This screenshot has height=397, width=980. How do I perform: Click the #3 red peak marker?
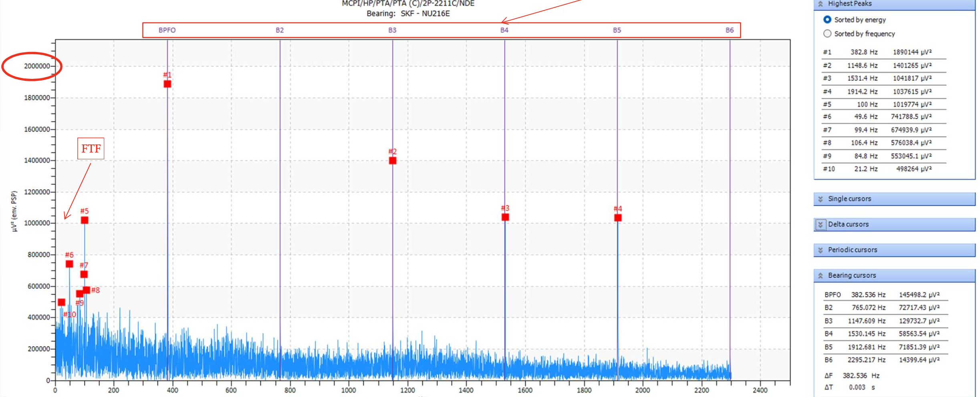(505, 217)
